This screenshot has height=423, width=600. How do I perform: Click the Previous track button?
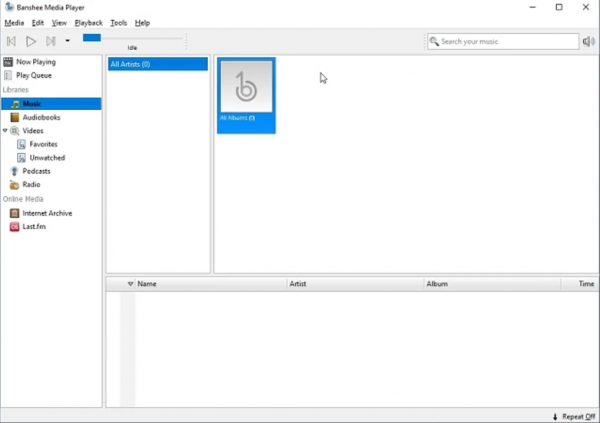[x=11, y=41]
